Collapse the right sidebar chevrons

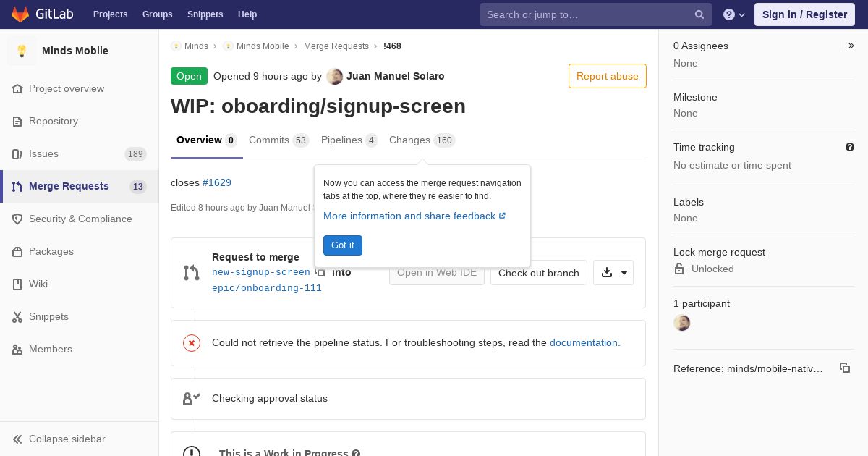(x=851, y=46)
